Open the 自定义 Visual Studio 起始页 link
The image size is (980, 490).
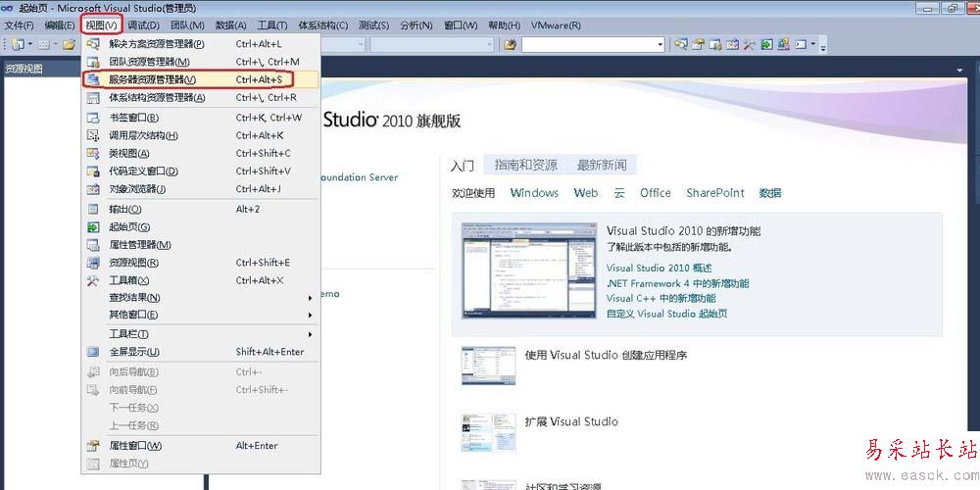(666, 314)
